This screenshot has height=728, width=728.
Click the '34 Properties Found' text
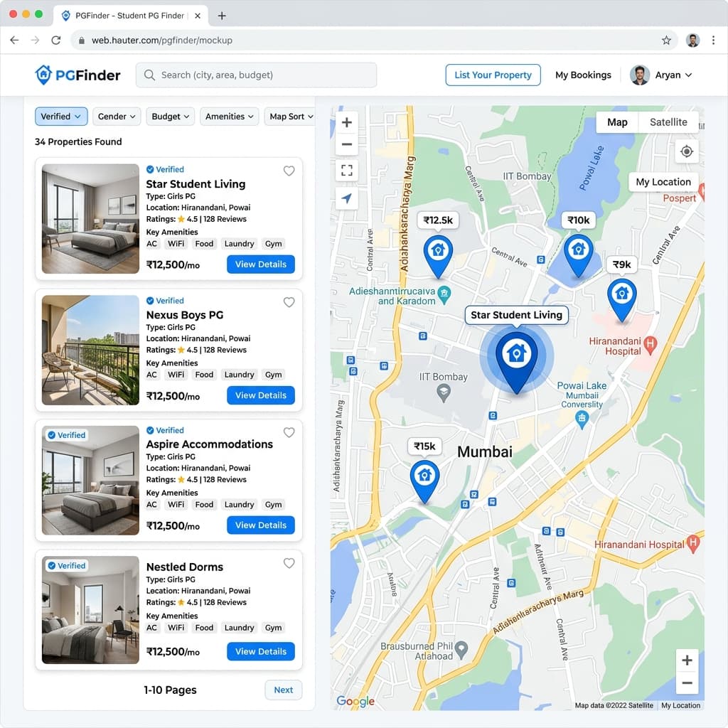(78, 141)
